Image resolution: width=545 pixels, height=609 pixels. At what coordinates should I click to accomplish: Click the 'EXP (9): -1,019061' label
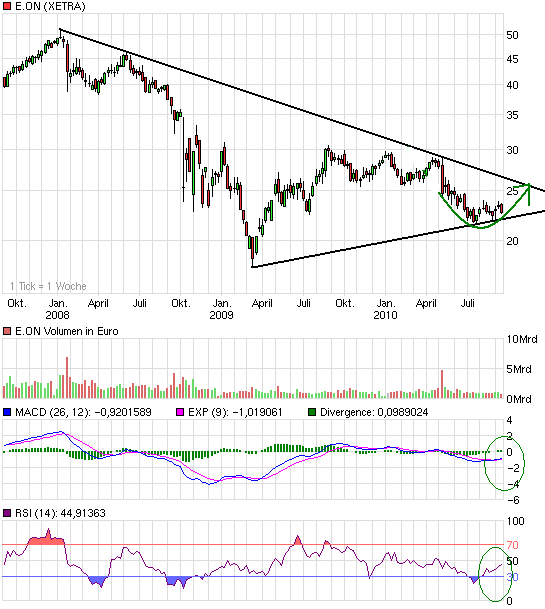pos(235,412)
